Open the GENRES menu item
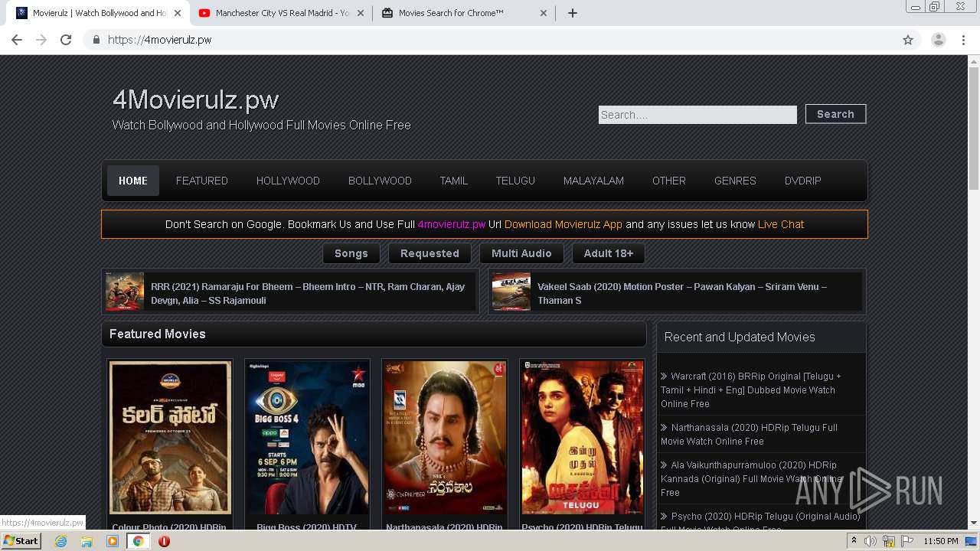 (735, 181)
